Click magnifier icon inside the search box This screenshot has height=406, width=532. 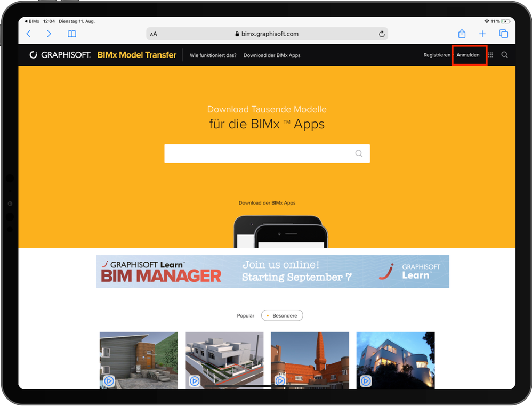click(359, 153)
